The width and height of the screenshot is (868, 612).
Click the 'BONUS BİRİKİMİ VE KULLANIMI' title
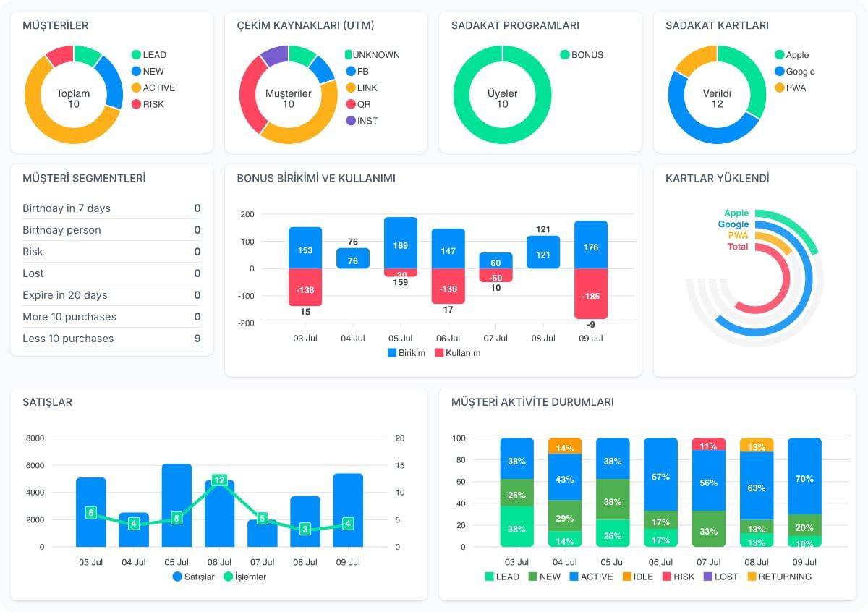tap(316, 178)
